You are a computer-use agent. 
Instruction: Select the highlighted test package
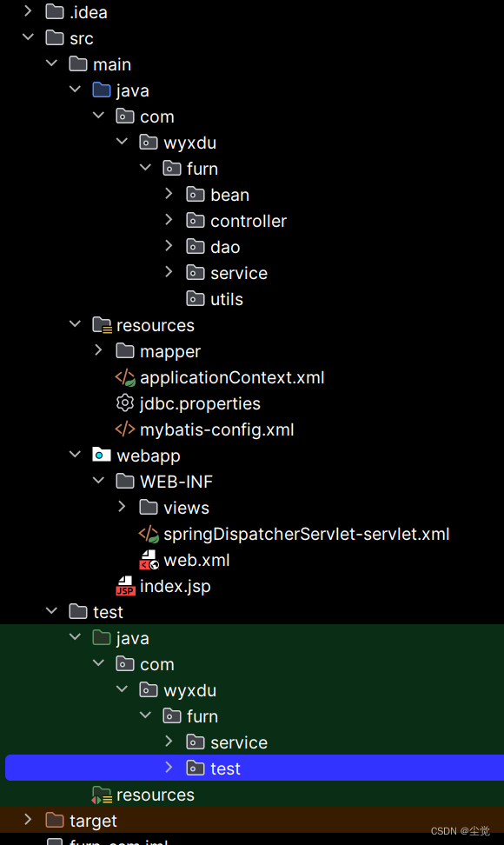[x=224, y=768]
